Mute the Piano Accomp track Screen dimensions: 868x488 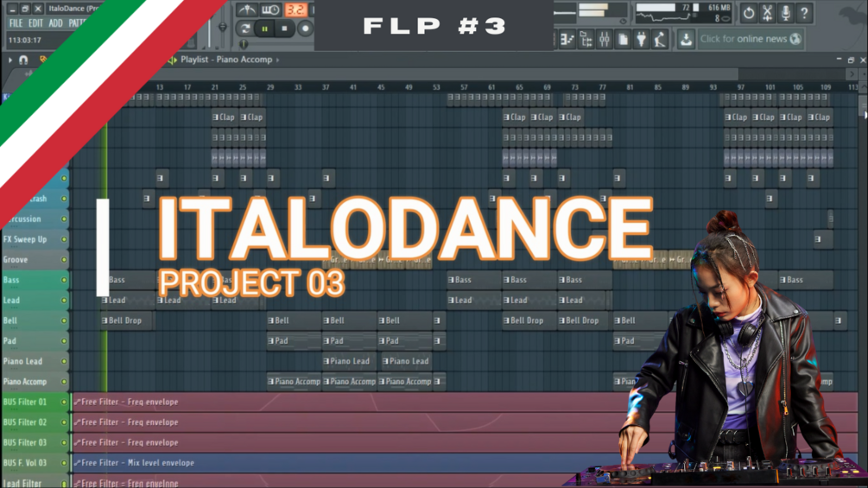pos(64,382)
